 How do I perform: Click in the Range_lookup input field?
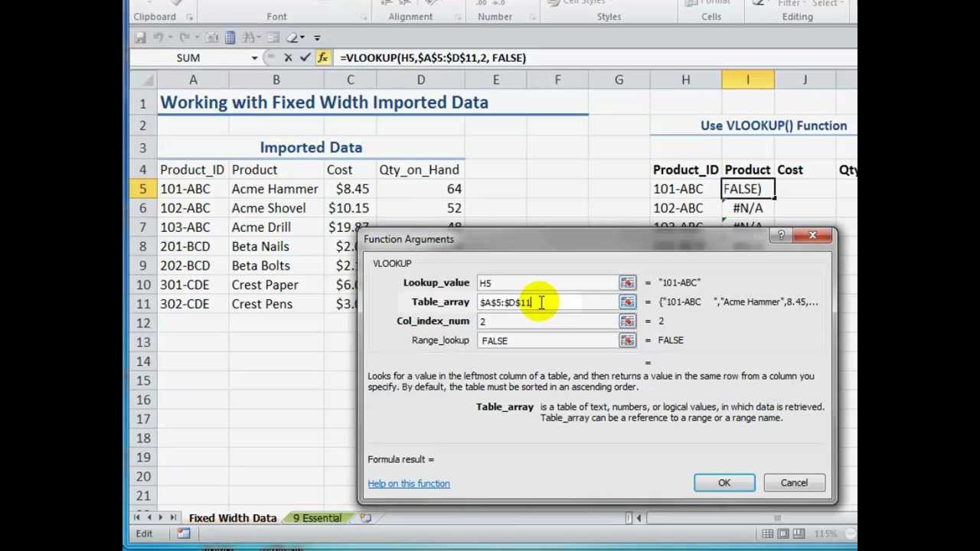547,341
